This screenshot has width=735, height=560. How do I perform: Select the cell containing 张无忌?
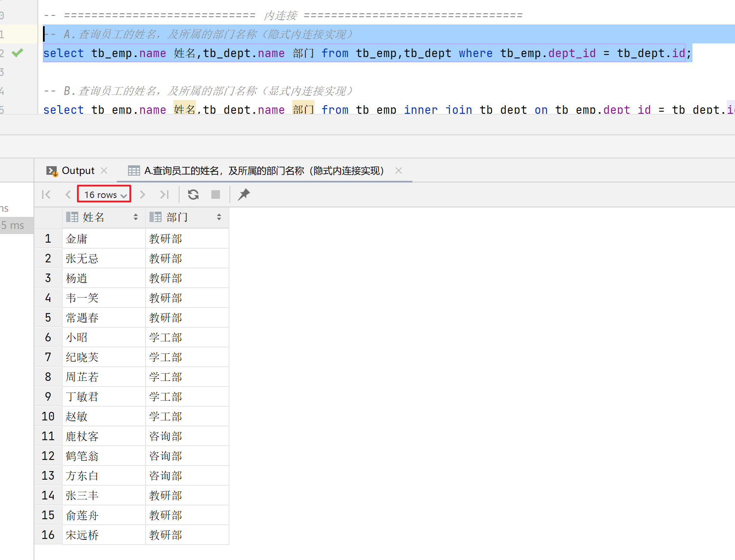click(x=104, y=259)
